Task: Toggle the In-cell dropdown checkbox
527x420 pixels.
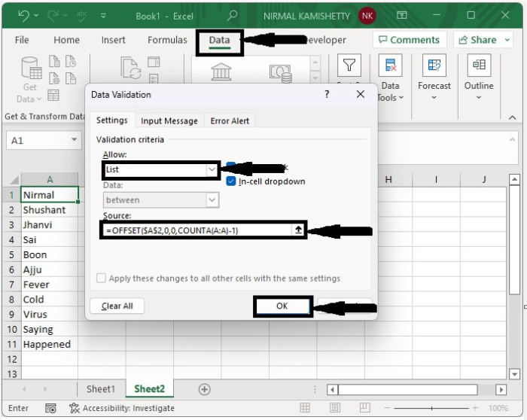Action: 232,181
